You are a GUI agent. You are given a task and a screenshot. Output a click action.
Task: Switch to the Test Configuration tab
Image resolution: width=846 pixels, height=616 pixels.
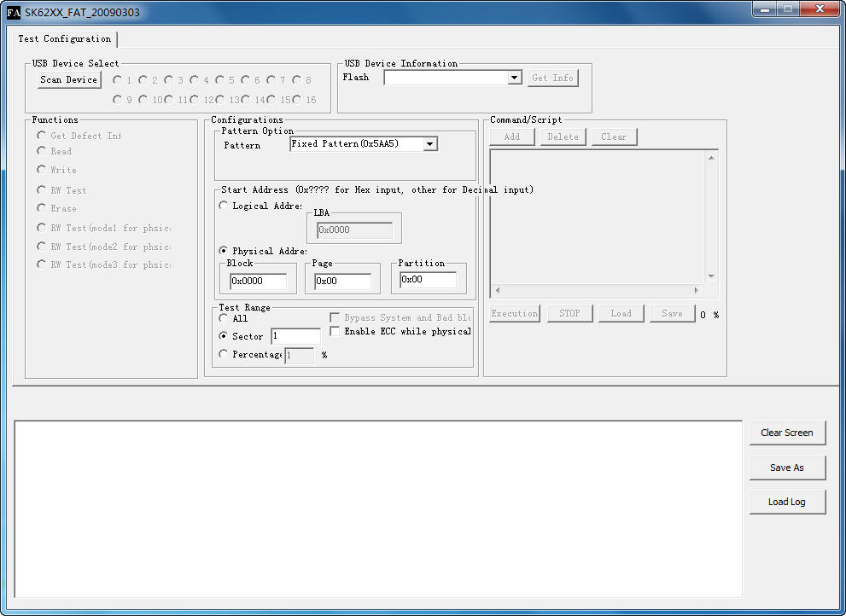click(65, 39)
